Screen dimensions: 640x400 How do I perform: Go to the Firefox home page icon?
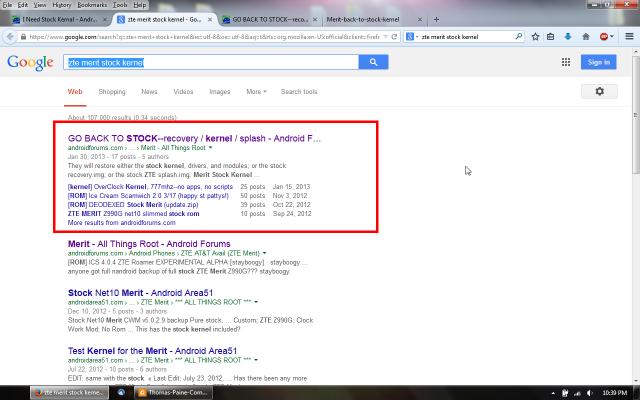pyautogui.click(x=587, y=37)
